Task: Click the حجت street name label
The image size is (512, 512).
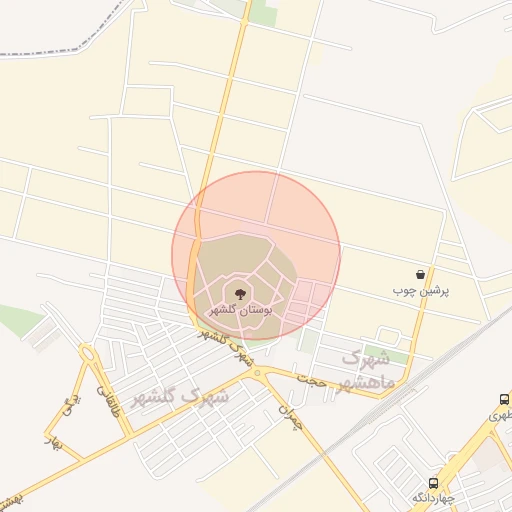Action: pyautogui.click(x=312, y=381)
